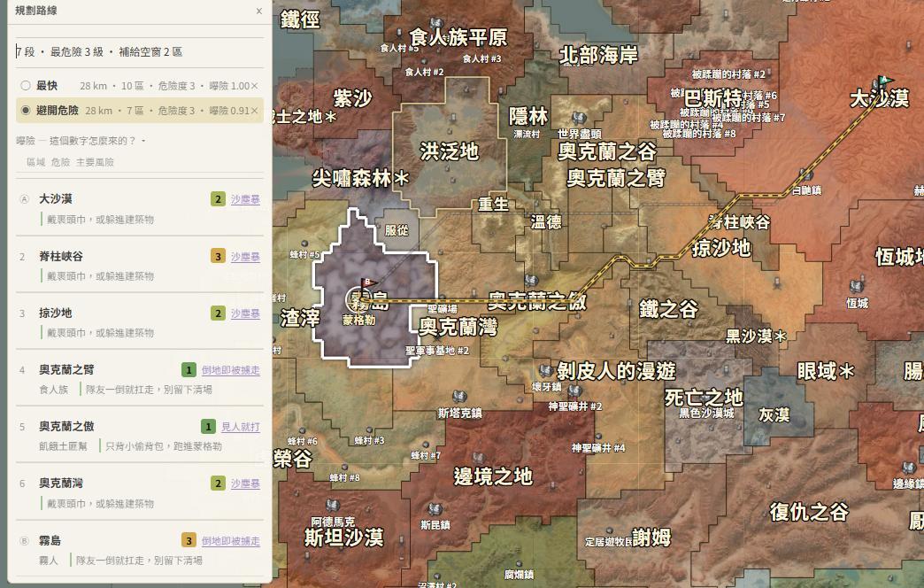Click the 死亡之地 region label
This screenshot has width=924, height=588.
point(704,397)
